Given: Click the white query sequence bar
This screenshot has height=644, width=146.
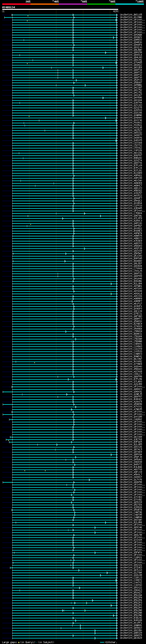Looking at the screenshot, I should click(60, 9).
